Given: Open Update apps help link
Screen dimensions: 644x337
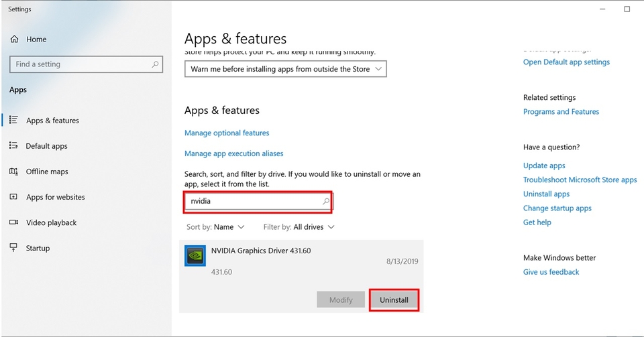Looking at the screenshot, I should click(x=544, y=165).
